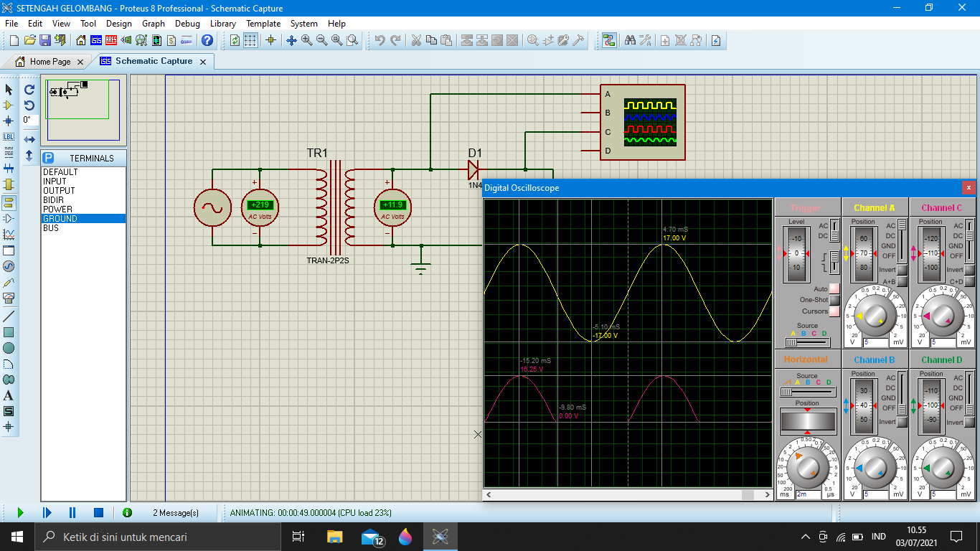The image size is (980, 551).
Task: Toggle the C+D button
Action: pos(969,281)
